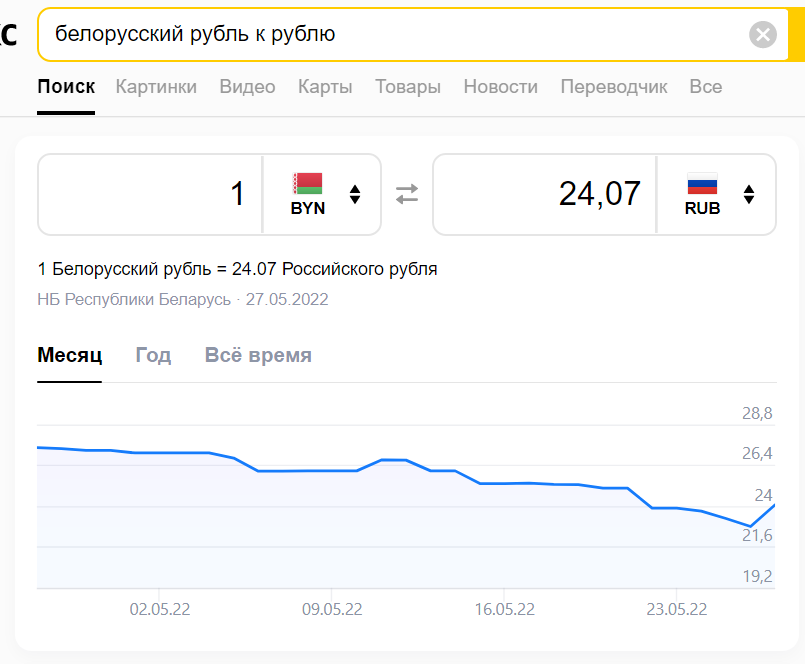Switch chart to Год period
The width and height of the screenshot is (805, 664).
tap(153, 355)
